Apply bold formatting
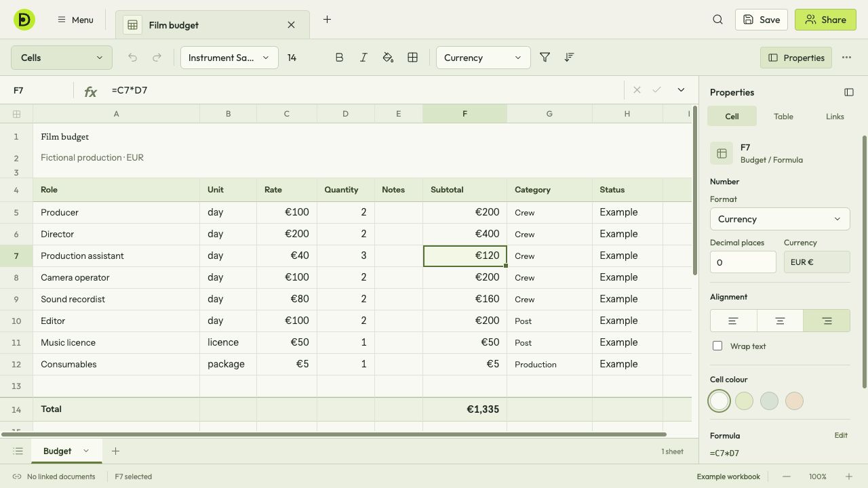This screenshot has height=488, width=868. click(339, 58)
